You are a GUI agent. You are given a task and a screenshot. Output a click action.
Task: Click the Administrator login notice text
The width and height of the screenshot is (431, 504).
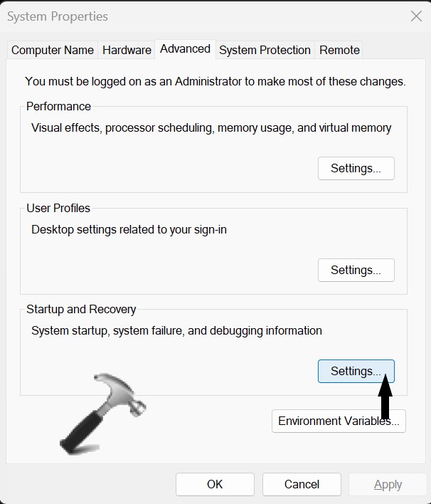click(215, 82)
